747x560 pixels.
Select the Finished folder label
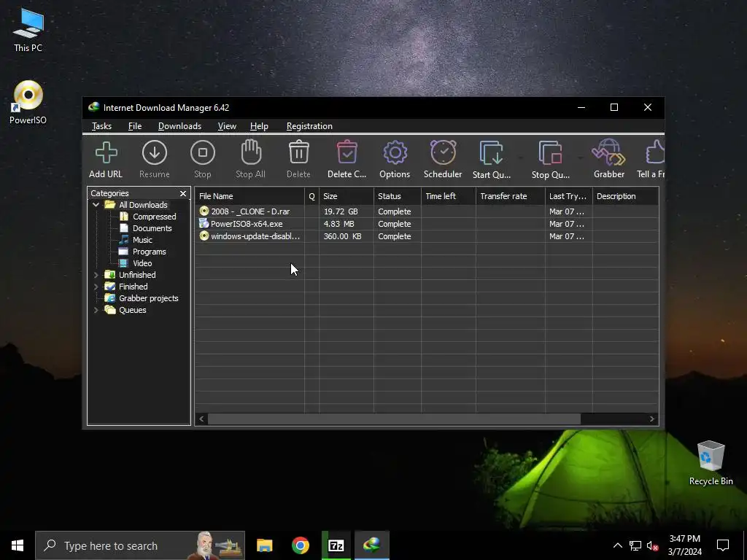[x=133, y=287]
